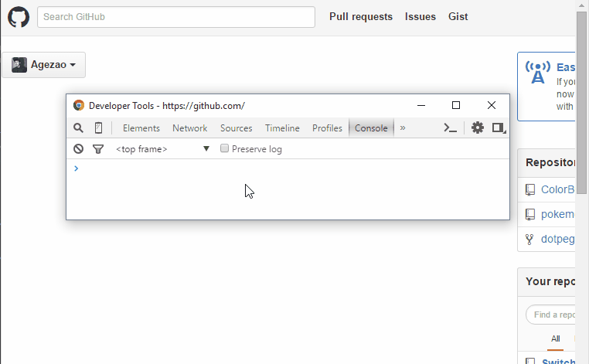Open the pokem repository link
589x364 pixels.
point(558,214)
